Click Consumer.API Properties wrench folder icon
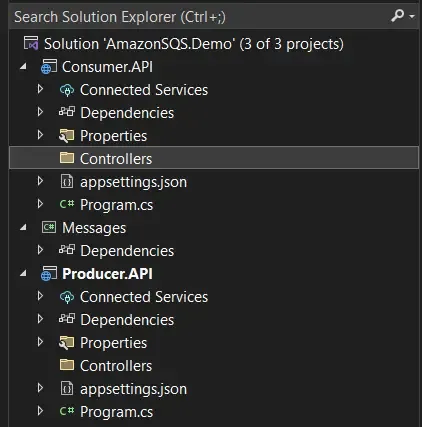 pyautogui.click(x=67, y=136)
